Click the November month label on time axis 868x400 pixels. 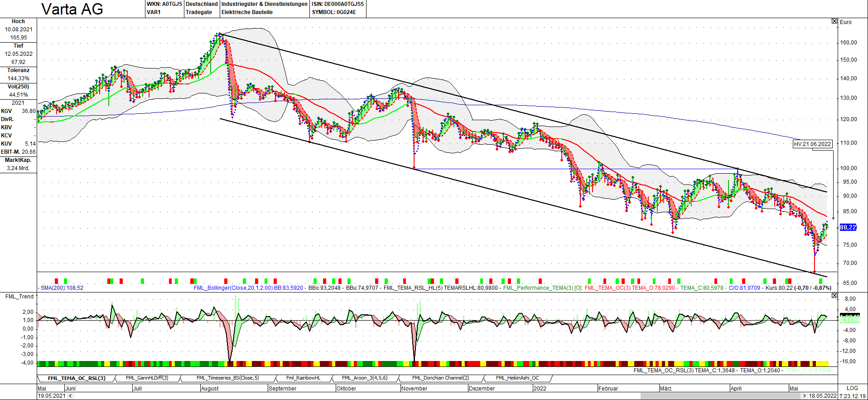click(x=415, y=389)
